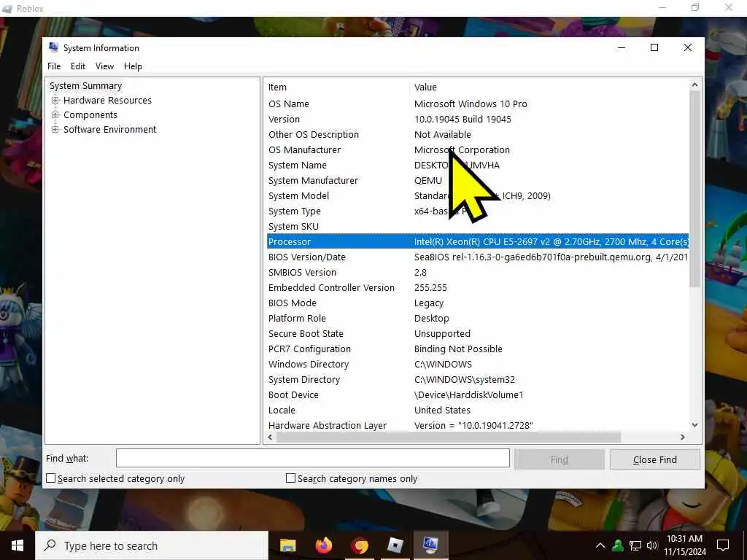Click in the Find what field

313,458
